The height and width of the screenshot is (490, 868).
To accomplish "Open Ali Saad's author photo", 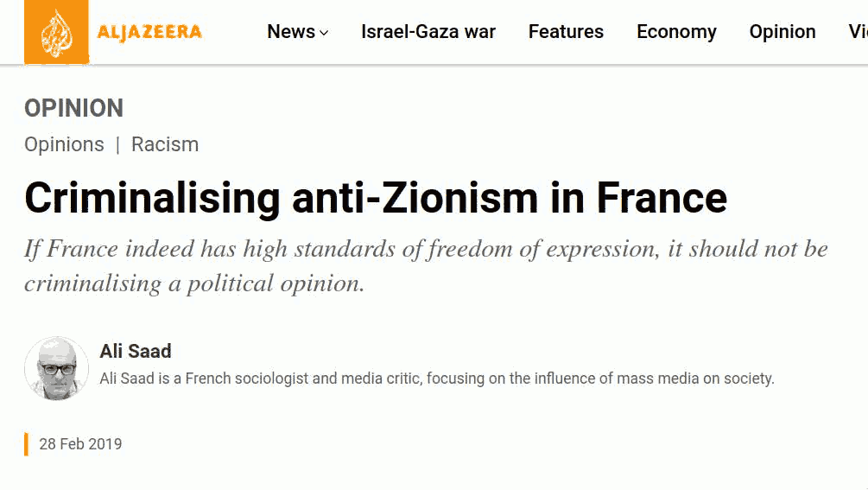I will coord(56,368).
